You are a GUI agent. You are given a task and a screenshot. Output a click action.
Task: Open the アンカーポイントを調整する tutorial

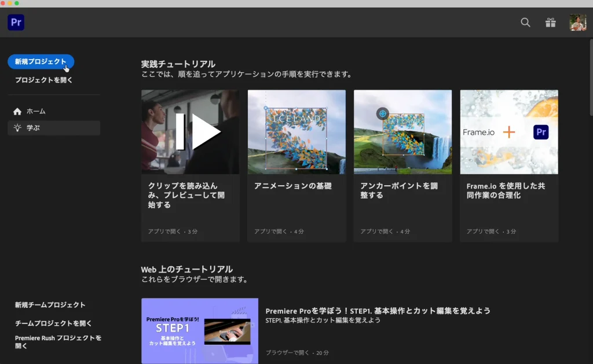(x=402, y=132)
